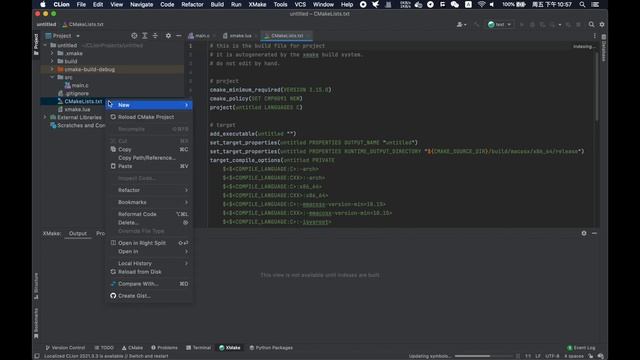Collapse the src folder
Image resolution: width=640 pixels, height=360 pixels.
point(52,77)
